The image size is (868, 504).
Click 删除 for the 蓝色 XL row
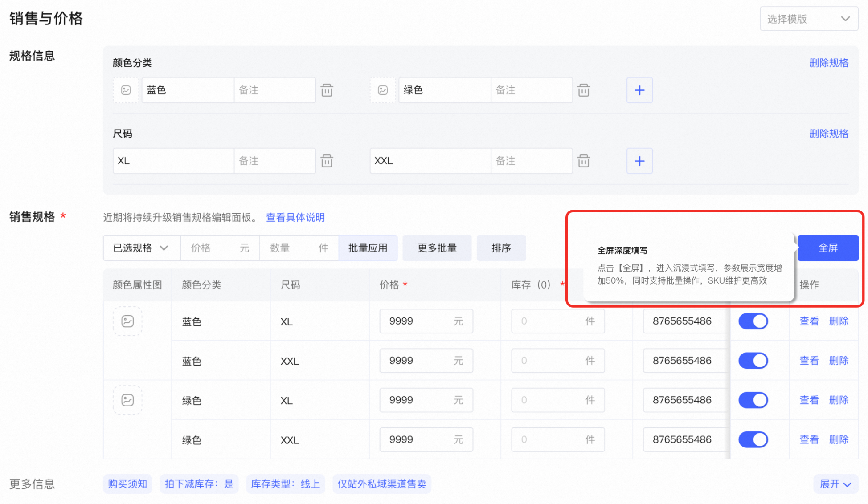click(839, 321)
